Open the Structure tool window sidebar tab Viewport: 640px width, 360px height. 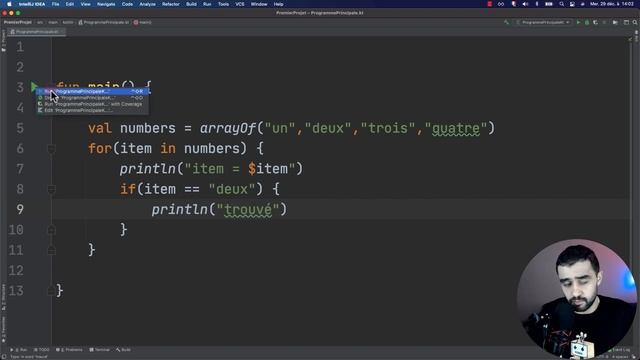click(3, 297)
